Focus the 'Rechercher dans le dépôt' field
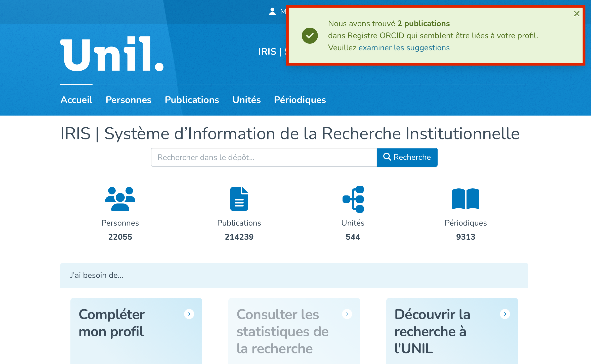The height and width of the screenshot is (364, 591). 264,157
